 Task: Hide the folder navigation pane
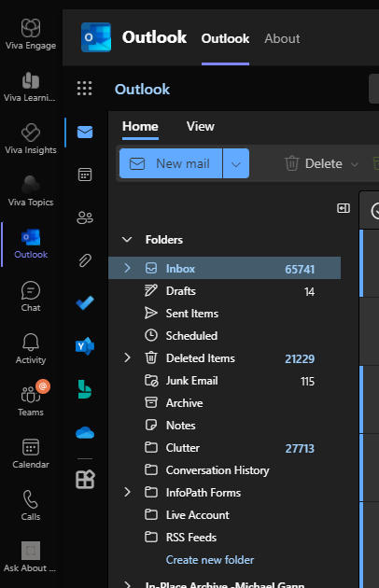point(344,208)
